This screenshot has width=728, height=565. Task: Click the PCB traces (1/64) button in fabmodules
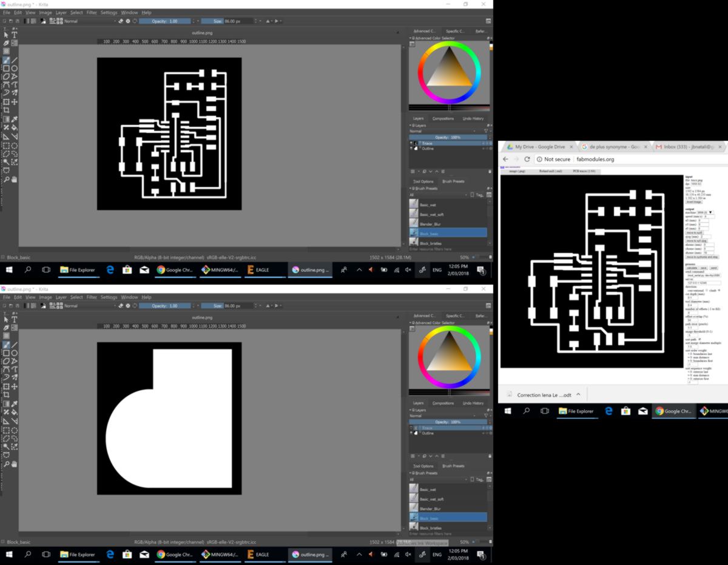pyautogui.click(x=584, y=171)
